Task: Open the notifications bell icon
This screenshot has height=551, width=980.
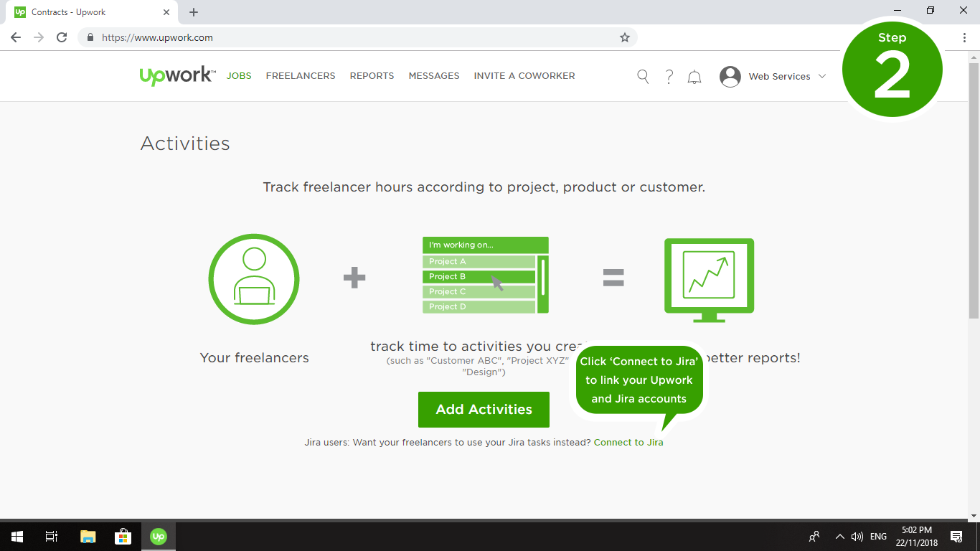Action: 694,77
